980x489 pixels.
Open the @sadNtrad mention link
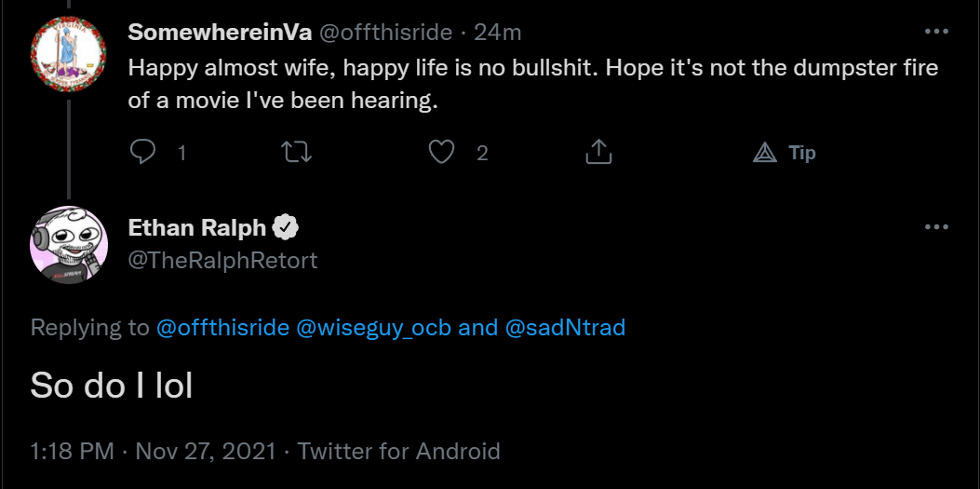pyautogui.click(x=565, y=327)
